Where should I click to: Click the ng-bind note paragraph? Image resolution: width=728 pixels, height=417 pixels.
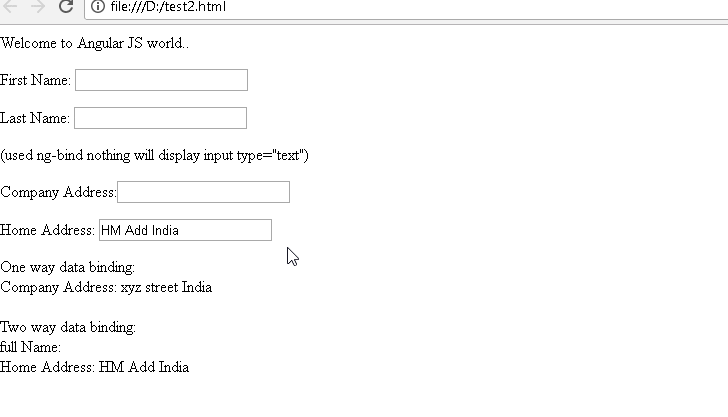[x=155, y=155]
